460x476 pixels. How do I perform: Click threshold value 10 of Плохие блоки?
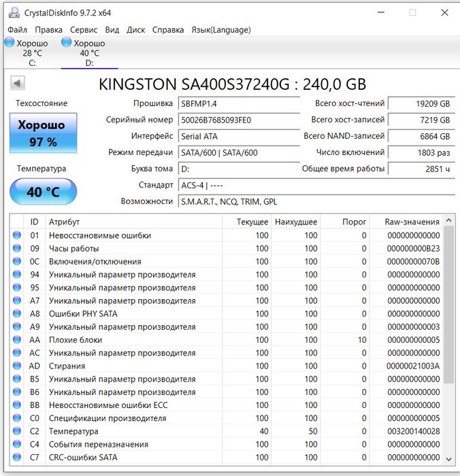click(x=362, y=340)
